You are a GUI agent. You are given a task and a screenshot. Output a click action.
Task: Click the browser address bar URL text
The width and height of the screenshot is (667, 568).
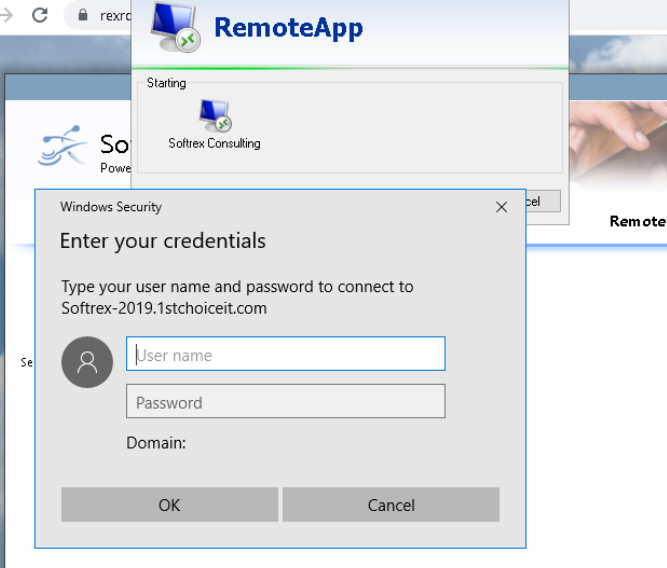115,16
